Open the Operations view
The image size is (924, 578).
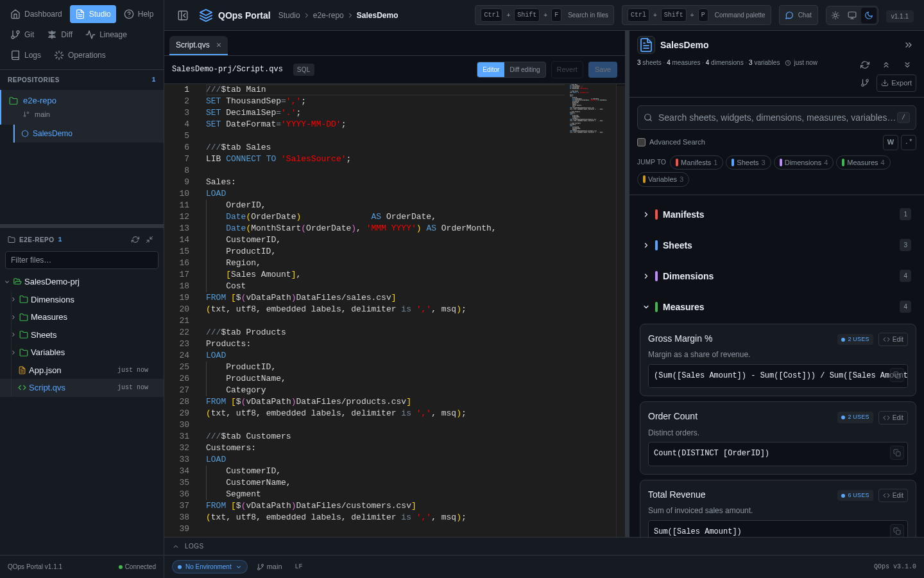tap(80, 55)
